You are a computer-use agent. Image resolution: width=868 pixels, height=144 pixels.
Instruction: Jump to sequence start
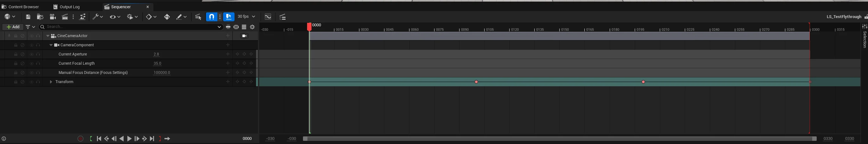99,139
